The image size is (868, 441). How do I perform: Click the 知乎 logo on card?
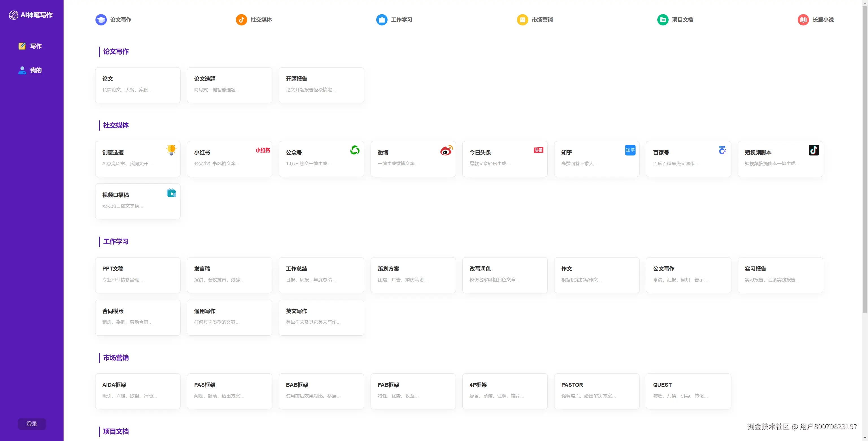630,150
